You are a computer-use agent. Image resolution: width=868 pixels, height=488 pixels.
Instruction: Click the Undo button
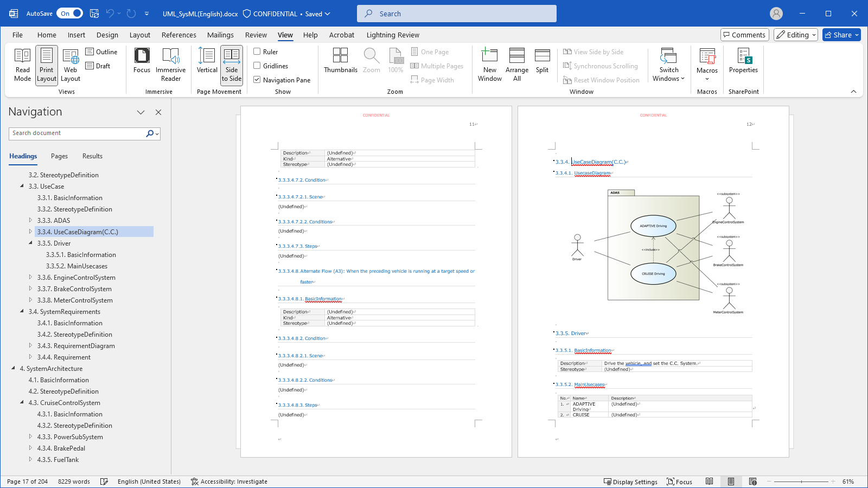coord(111,14)
